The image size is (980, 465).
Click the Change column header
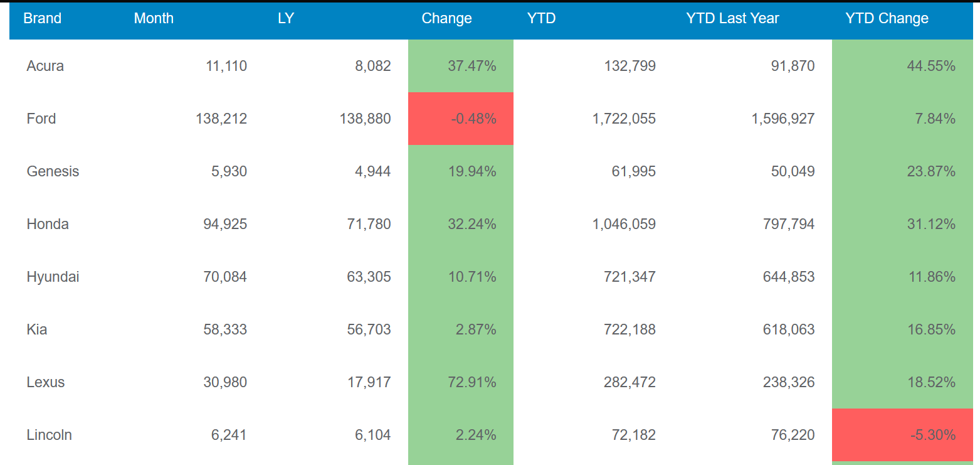click(x=446, y=19)
